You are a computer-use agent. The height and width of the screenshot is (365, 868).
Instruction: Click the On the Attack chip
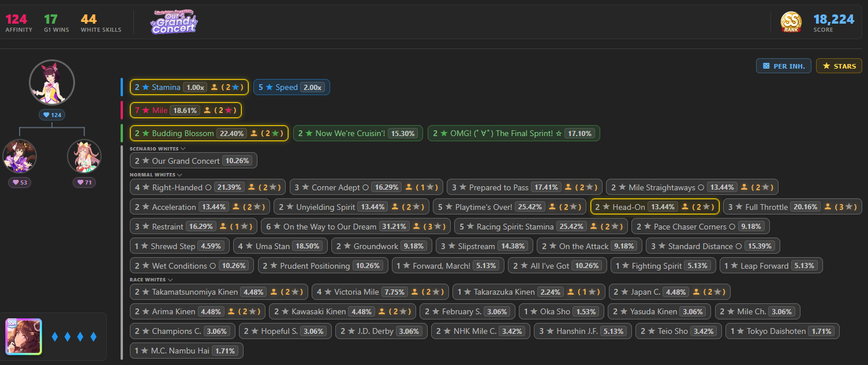click(x=589, y=246)
